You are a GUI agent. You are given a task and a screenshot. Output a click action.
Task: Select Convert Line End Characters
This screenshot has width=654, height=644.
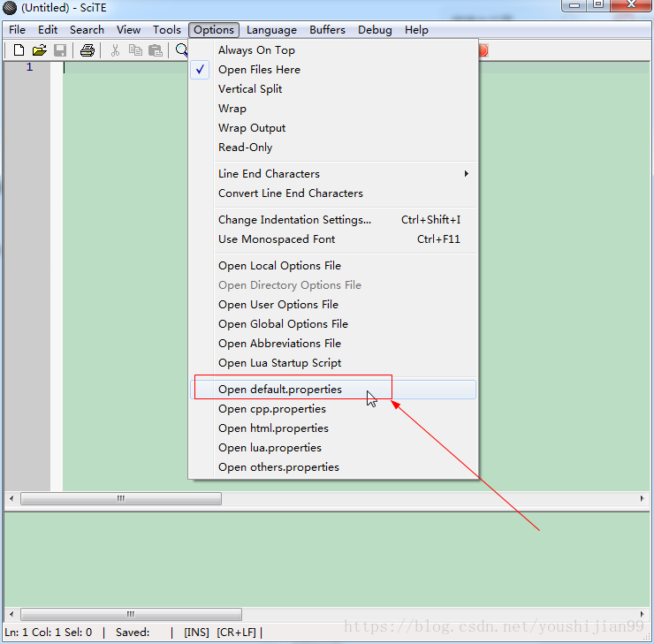[334, 193]
